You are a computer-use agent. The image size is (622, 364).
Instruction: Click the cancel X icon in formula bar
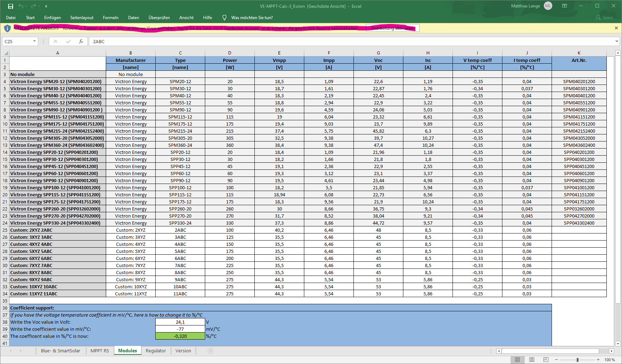56,41
